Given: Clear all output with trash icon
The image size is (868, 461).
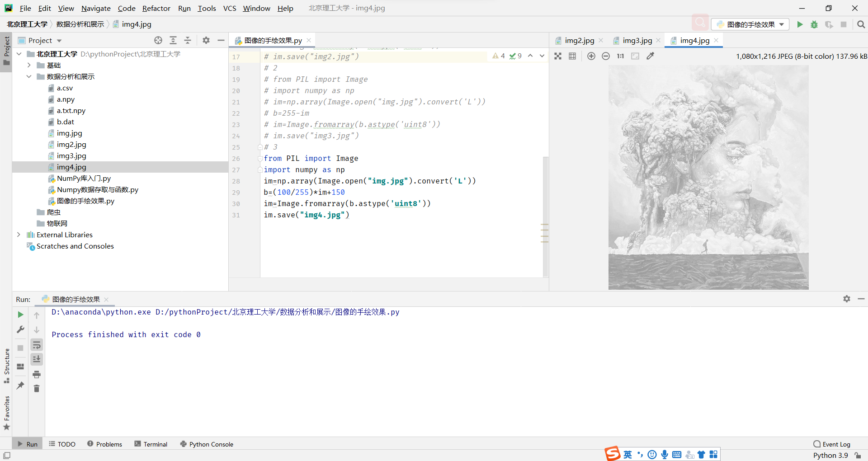Looking at the screenshot, I should click(x=37, y=389).
